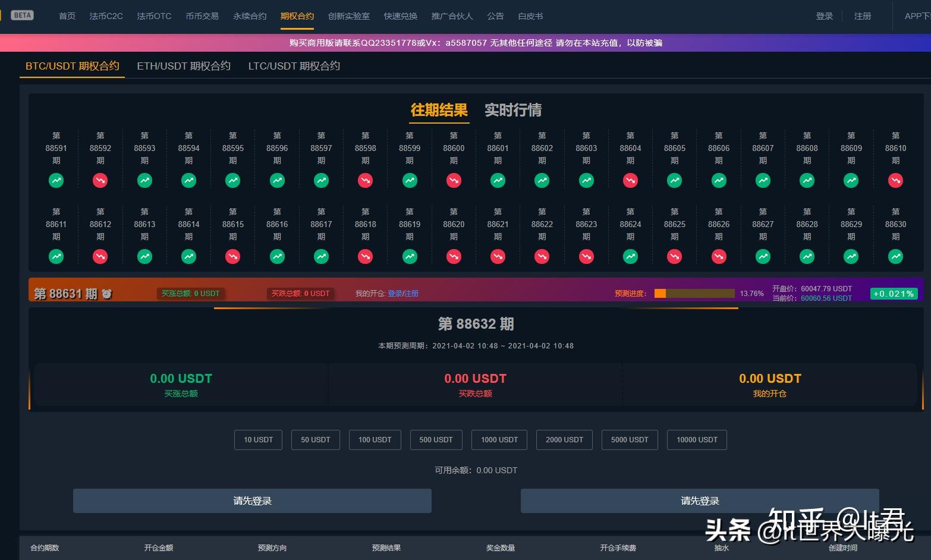Choose the 5000 USDT amount button
The width and height of the screenshot is (931, 560).
coord(630,440)
